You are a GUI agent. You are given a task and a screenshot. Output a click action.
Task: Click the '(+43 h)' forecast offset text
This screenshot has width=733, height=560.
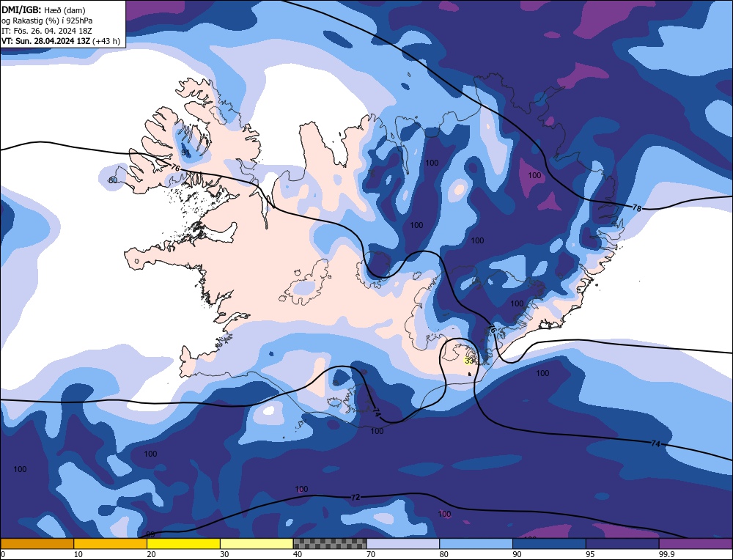106,41
